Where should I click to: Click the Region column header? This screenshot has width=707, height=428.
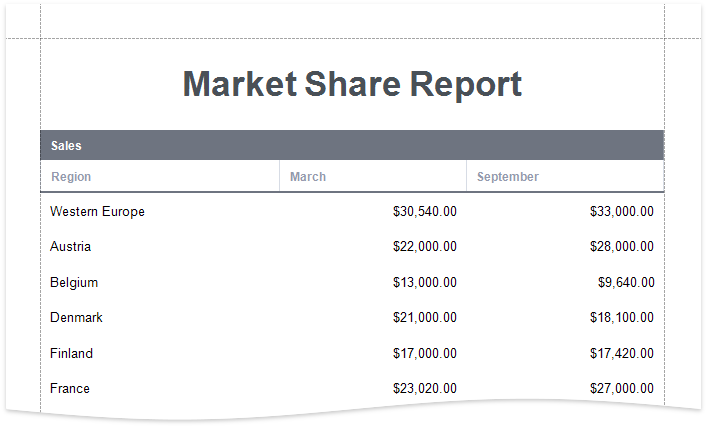point(71,177)
